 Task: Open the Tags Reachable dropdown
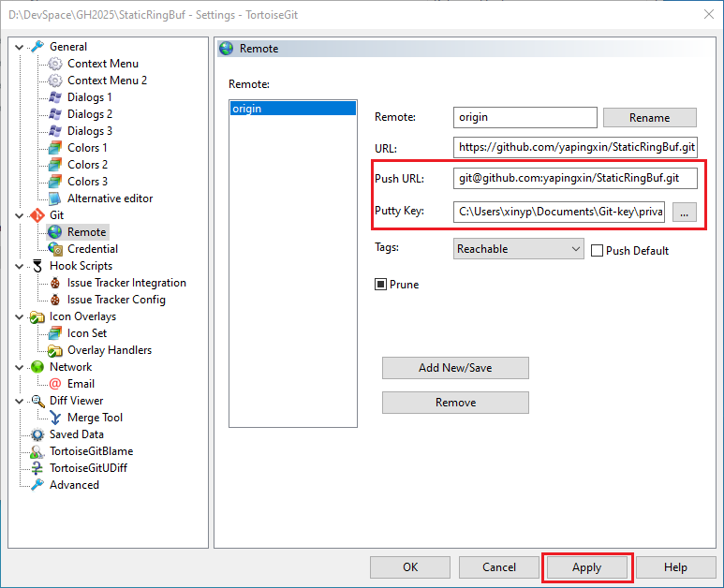point(519,249)
